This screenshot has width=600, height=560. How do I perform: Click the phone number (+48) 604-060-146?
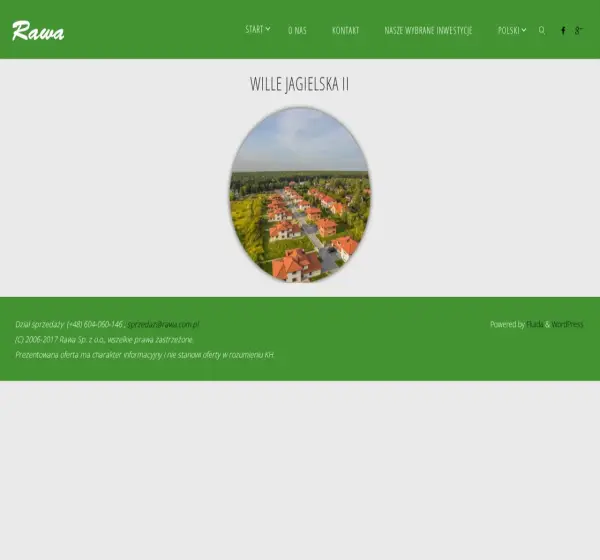[x=95, y=324]
